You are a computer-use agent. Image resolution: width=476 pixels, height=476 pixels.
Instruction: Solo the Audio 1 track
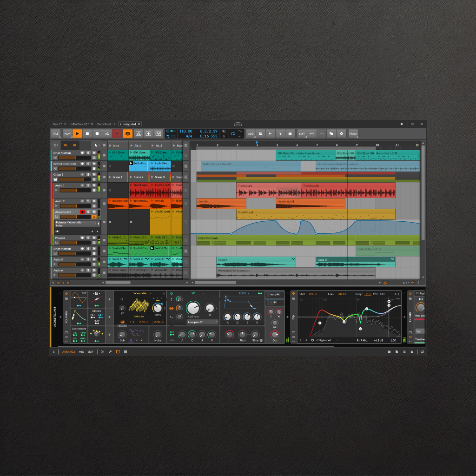pos(88,185)
